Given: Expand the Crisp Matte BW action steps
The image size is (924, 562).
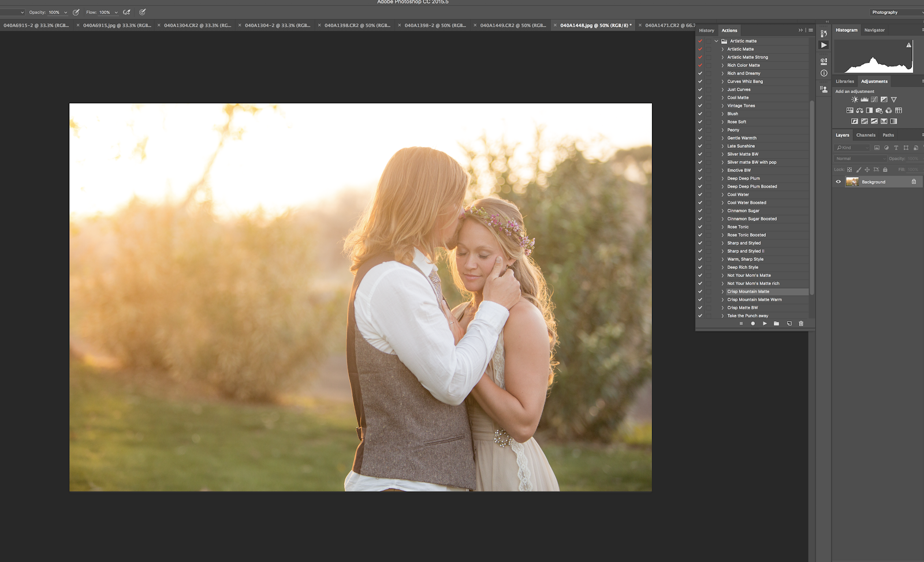Looking at the screenshot, I should point(722,308).
